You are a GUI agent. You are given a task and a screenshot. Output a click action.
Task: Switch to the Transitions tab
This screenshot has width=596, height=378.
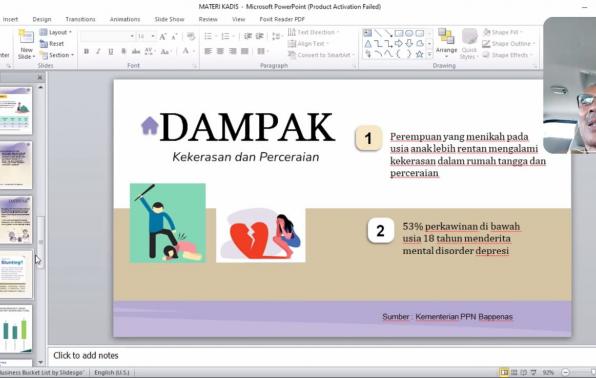pyautogui.click(x=80, y=19)
